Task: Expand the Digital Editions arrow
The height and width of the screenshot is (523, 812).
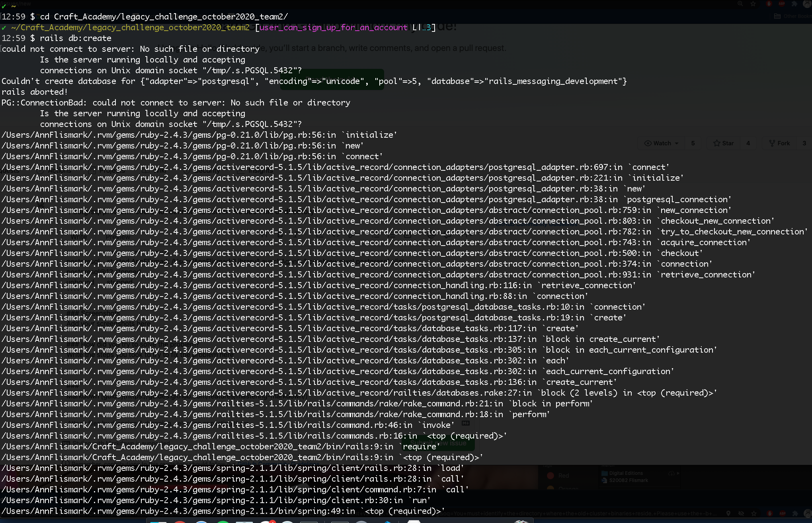Action: (678, 473)
